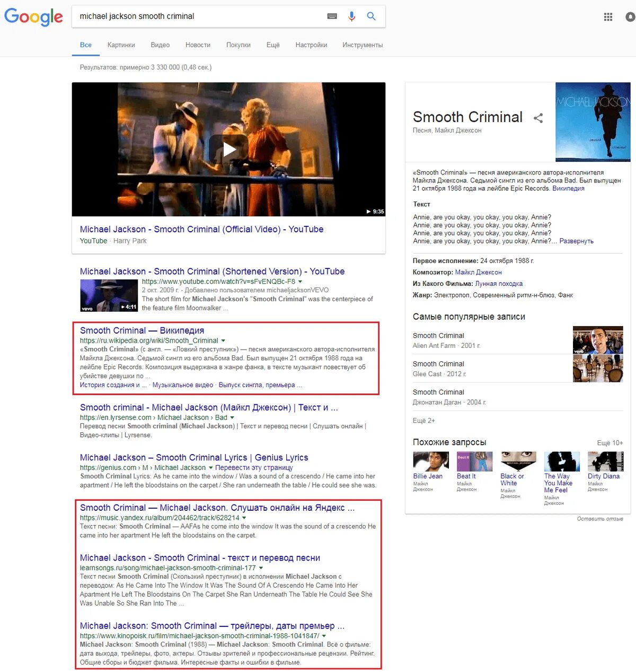Click the Shortened Version video thumbnail

tap(109, 295)
